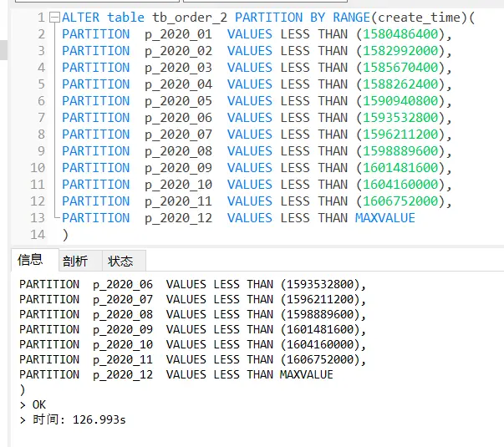504x447 pixels.
Task: Click editor value 1598889600 on line 9
Action: click(400, 151)
